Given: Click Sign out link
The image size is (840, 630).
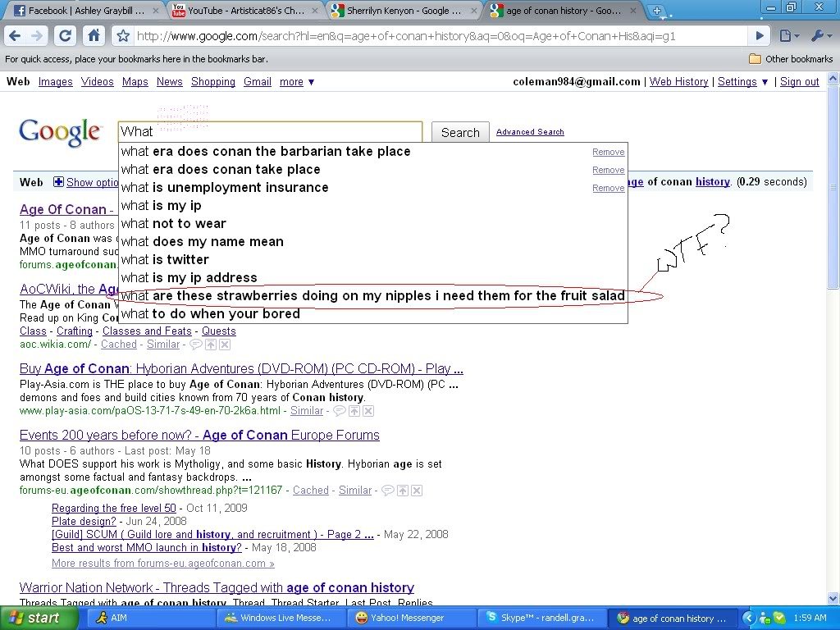Looking at the screenshot, I should coord(799,81).
